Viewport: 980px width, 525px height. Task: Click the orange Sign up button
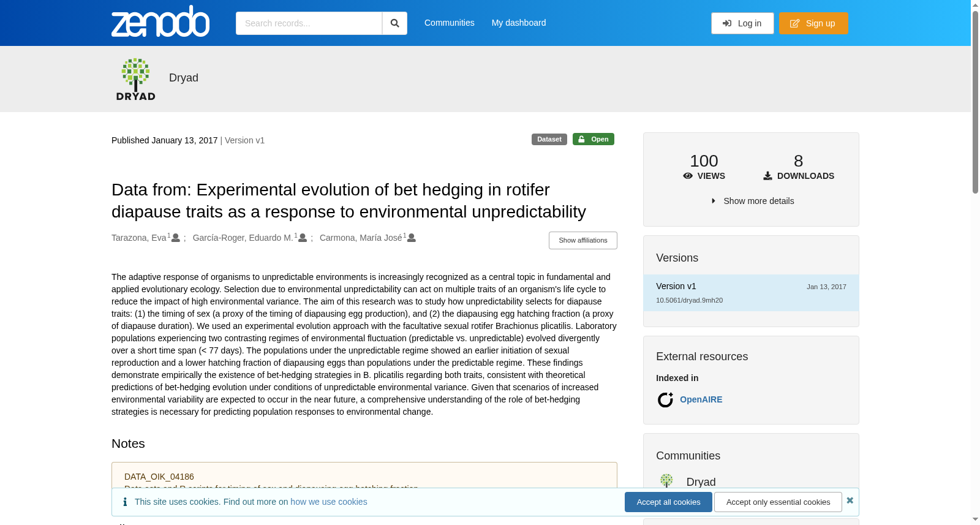(x=813, y=23)
